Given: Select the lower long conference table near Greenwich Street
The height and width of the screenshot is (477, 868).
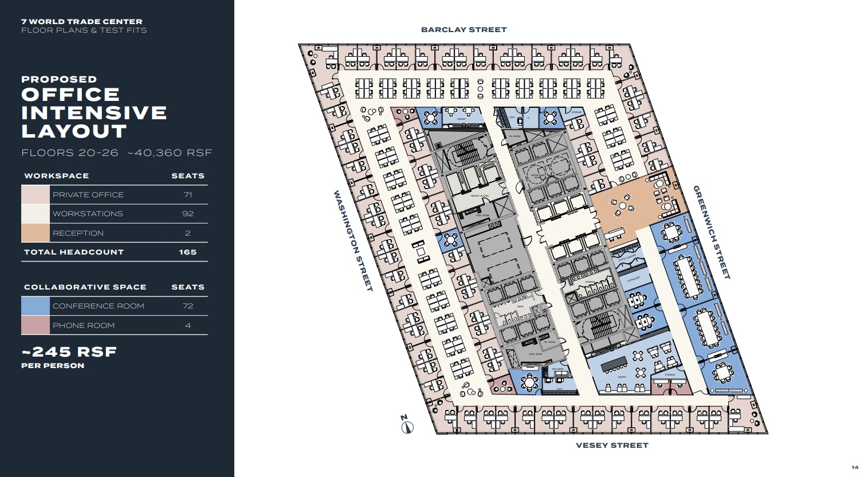Looking at the screenshot, I should 709,327.
